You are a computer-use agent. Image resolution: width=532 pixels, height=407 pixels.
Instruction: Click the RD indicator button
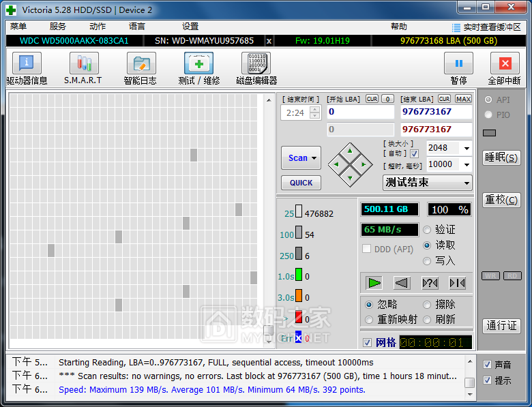coord(512,275)
